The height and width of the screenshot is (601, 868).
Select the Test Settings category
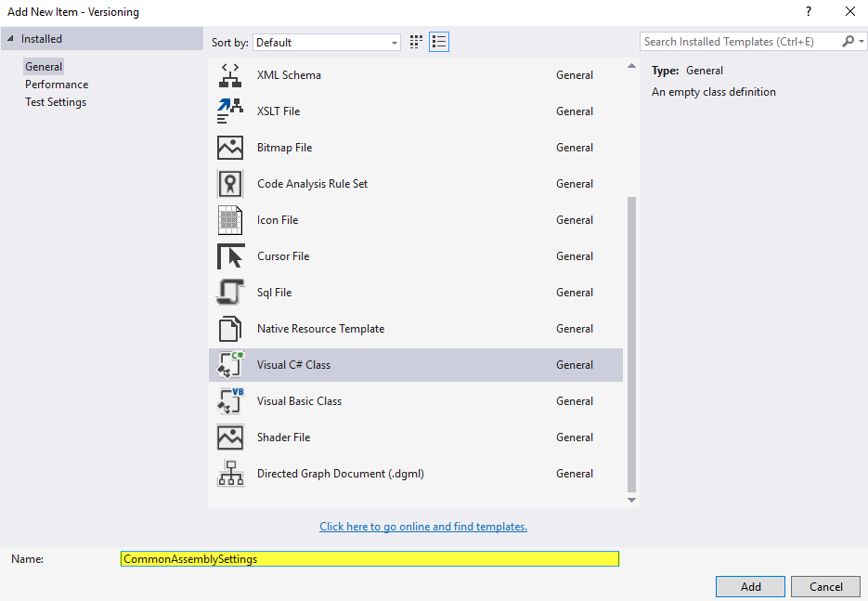pyautogui.click(x=56, y=102)
